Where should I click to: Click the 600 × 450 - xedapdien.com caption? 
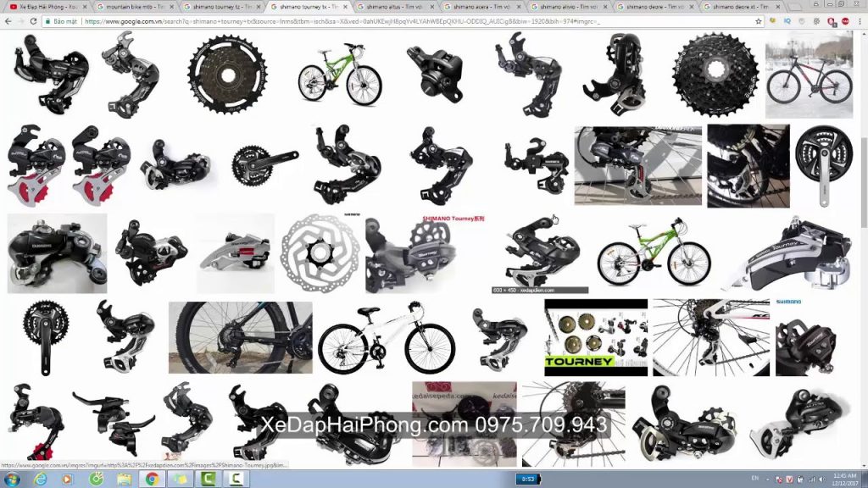(540, 290)
